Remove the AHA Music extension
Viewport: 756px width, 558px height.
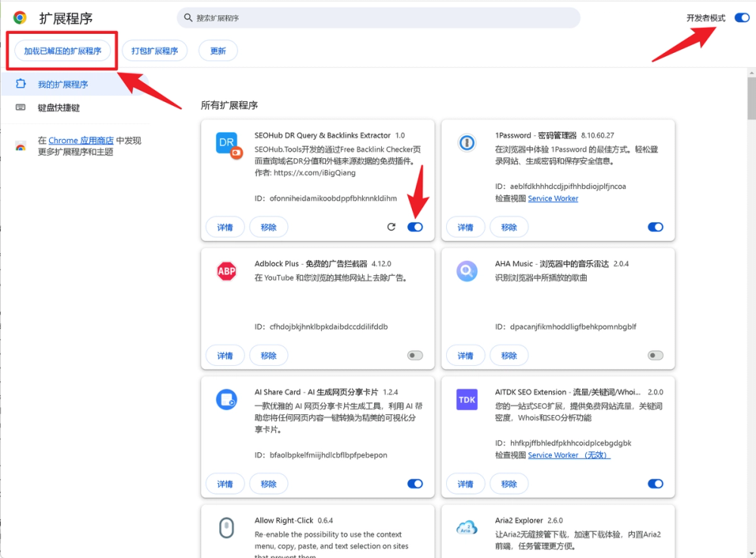point(509,355)
